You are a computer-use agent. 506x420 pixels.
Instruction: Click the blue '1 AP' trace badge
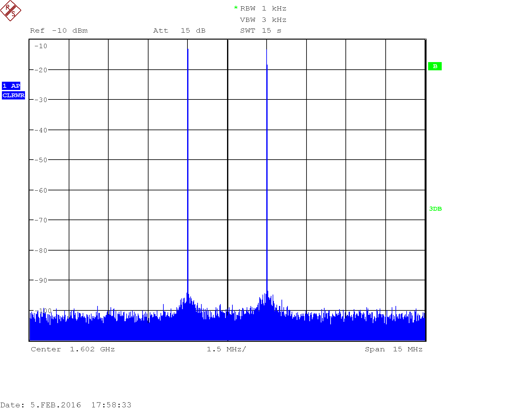click(x=11, y=86)
